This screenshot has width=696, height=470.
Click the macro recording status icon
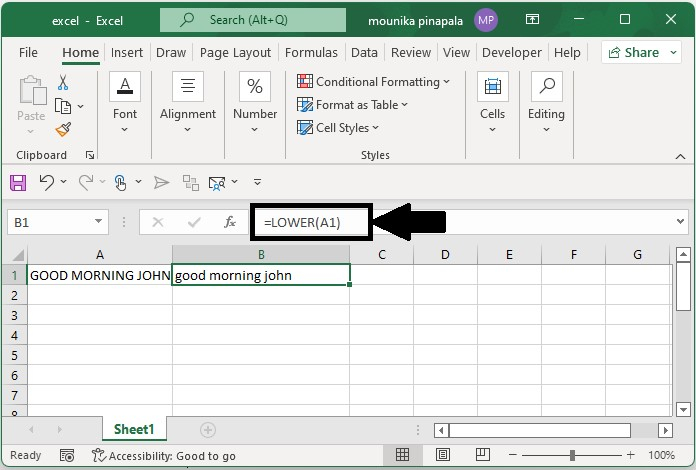(67, 455)
